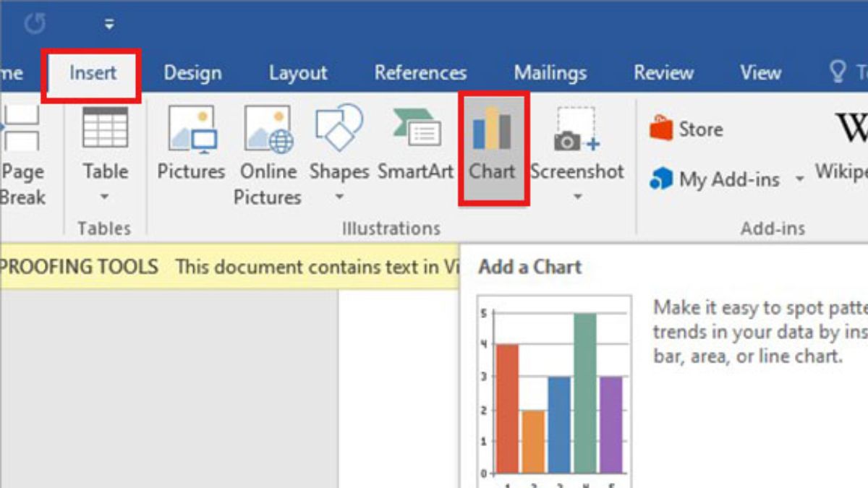Click the SmartArt graphic icon

(x=416, y=131)
